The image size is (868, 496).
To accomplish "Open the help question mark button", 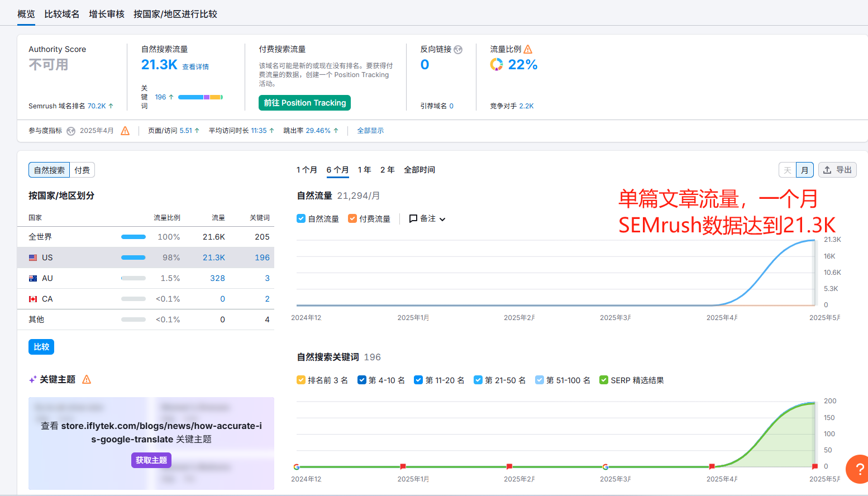I will tap(857, 469).
